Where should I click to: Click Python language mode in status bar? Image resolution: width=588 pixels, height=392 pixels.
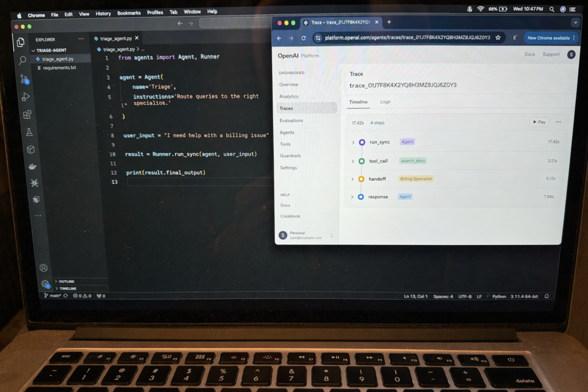coord(499,296)
